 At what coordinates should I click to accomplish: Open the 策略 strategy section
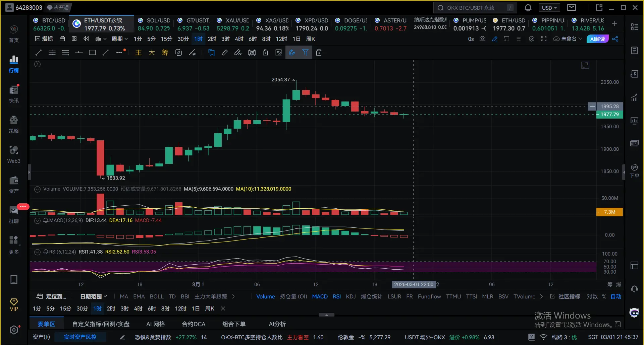[14, 124]
